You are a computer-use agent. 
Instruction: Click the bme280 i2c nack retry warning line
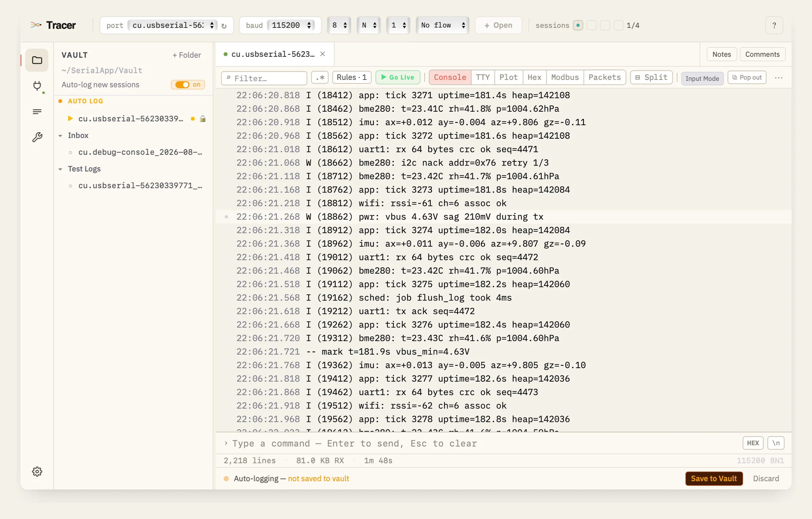click(503, 163)
